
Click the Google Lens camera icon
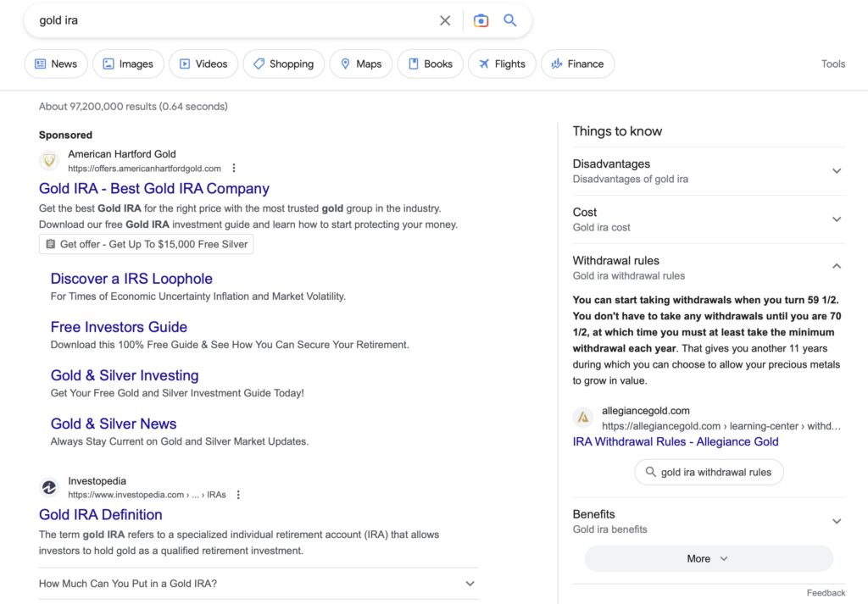481,19
